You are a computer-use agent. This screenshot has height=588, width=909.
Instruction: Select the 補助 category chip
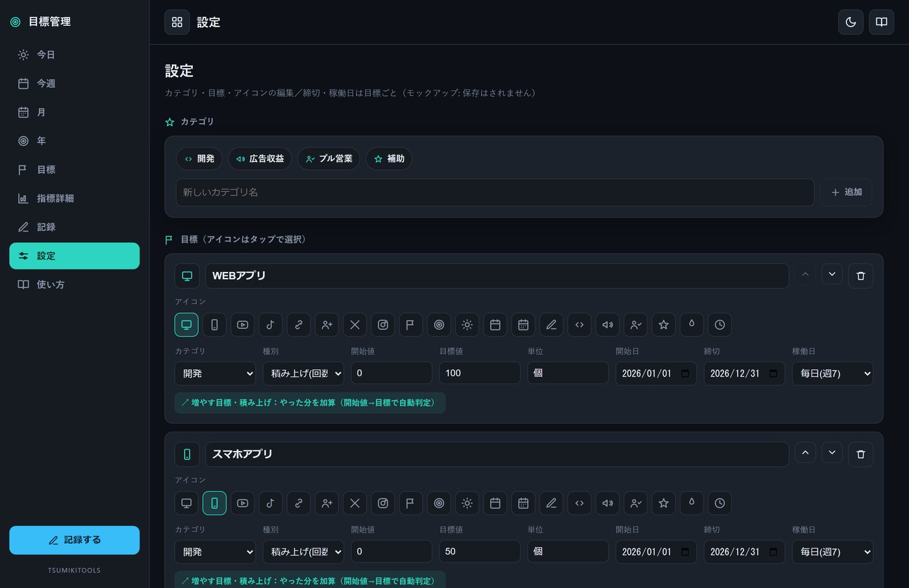pyautogui.click(x=389, y=158)
